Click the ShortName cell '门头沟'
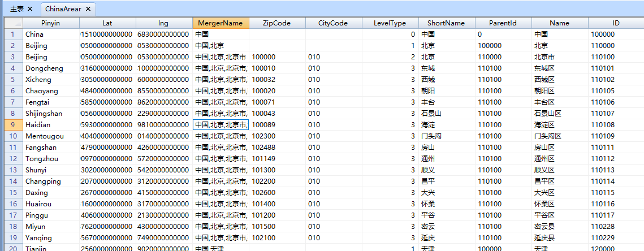 tap(447, 136)
